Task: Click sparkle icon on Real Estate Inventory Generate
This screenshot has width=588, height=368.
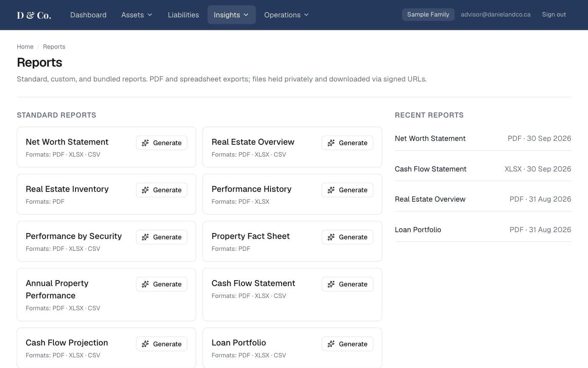Action: (x=145, y=190)
